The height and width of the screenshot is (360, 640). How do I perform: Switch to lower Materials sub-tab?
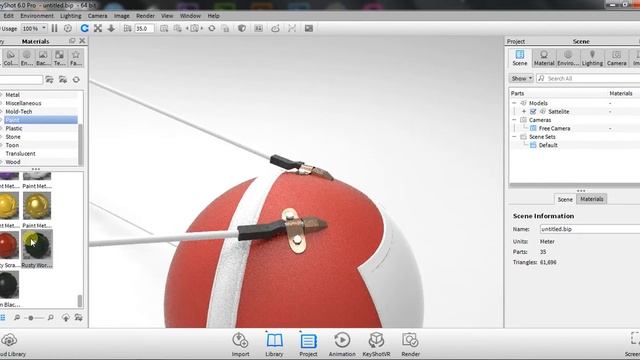(x=592, y=199)
